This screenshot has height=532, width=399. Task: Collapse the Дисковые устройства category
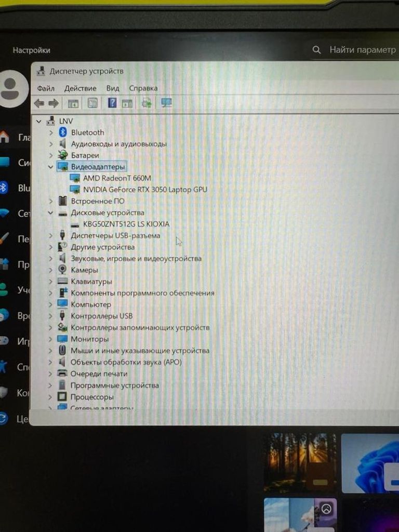[x=50, y=212]
